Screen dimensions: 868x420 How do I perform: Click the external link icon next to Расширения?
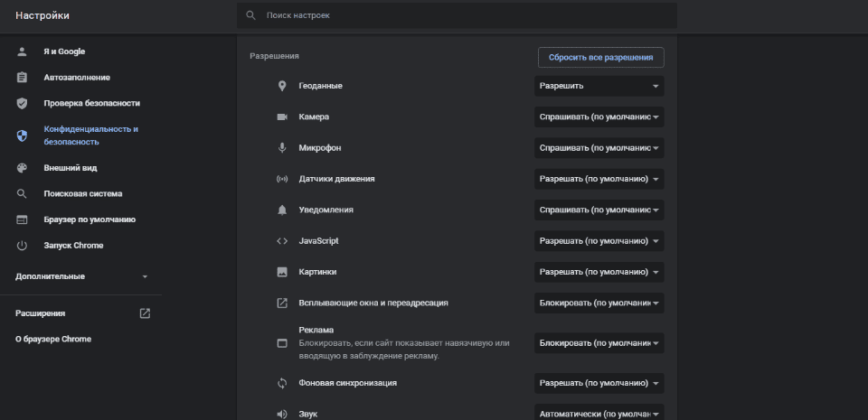tap(145, 313)
